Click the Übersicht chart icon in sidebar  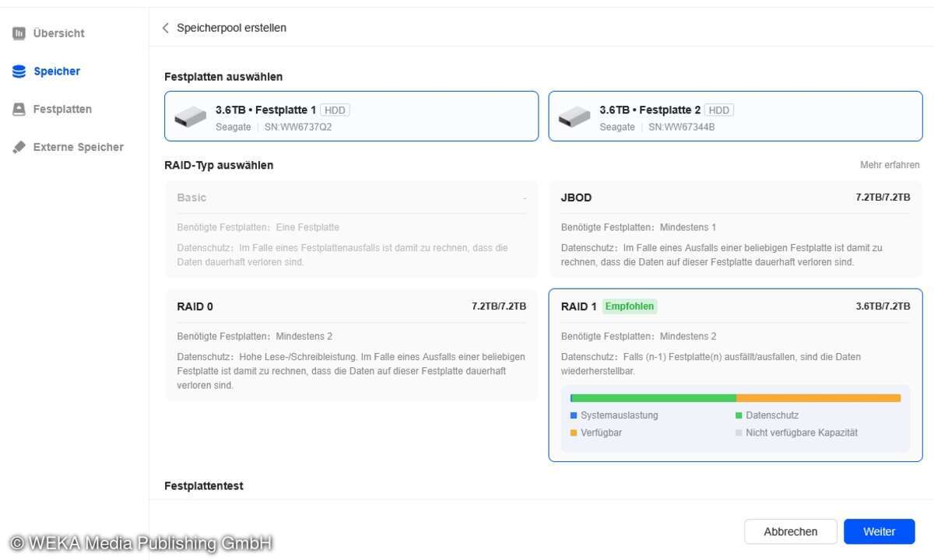tap(19, 33)
